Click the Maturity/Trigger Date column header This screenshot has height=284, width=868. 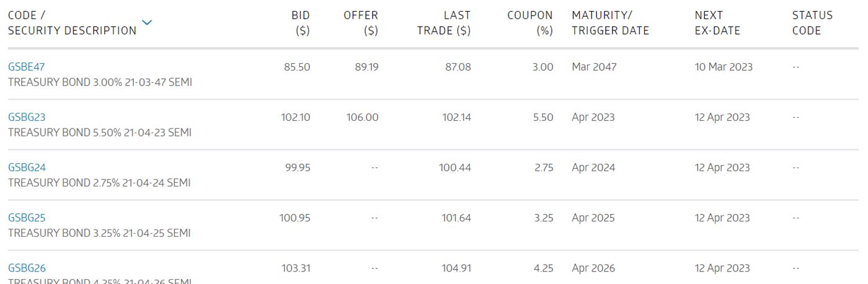[x=610, y=23]
